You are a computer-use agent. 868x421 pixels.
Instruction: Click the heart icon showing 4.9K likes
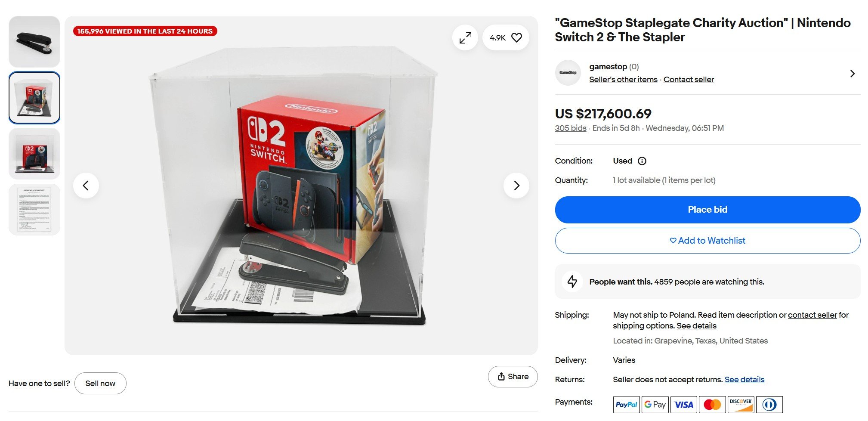[516, 38]
